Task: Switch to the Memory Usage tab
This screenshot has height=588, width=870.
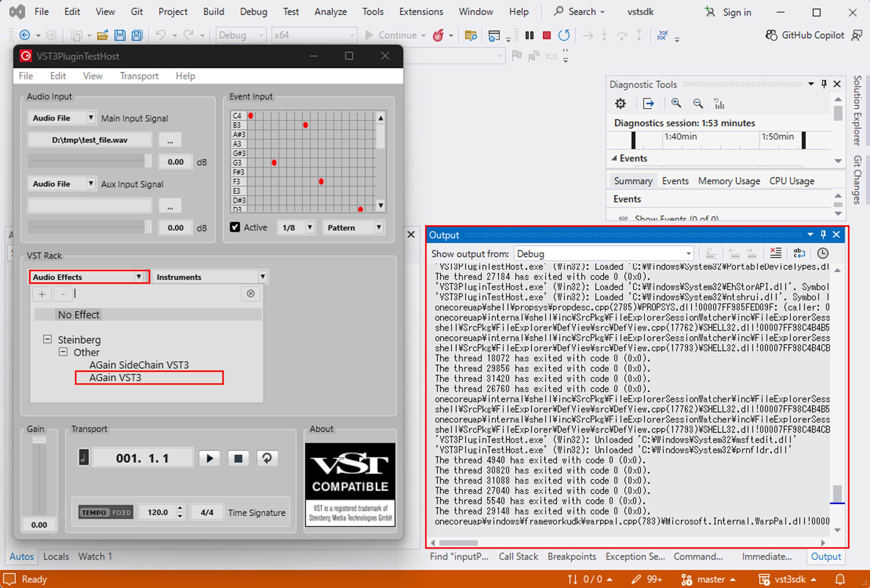Action: pyautogui.click(x=729, y=181)
